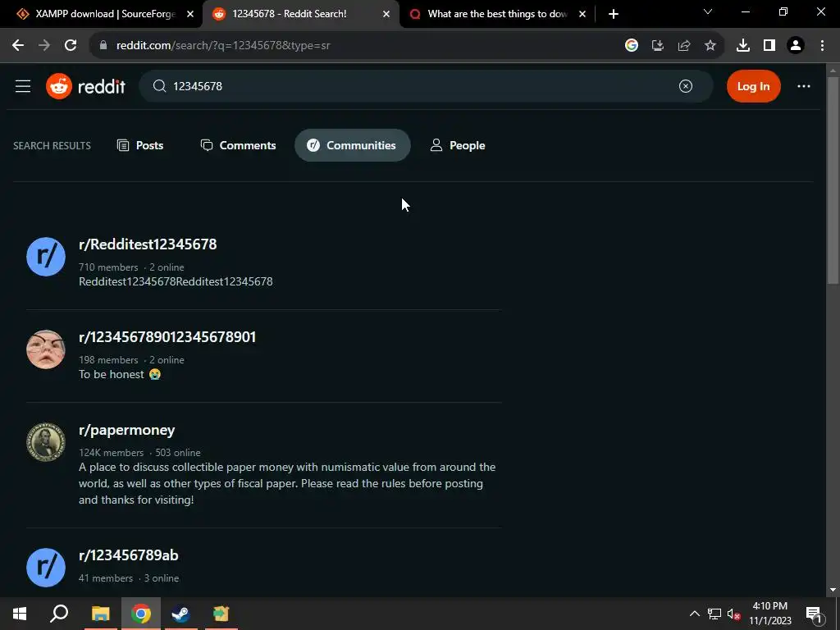840x630 pixels.
Task: Open the r/123456789ab community link
Action: 129,555
